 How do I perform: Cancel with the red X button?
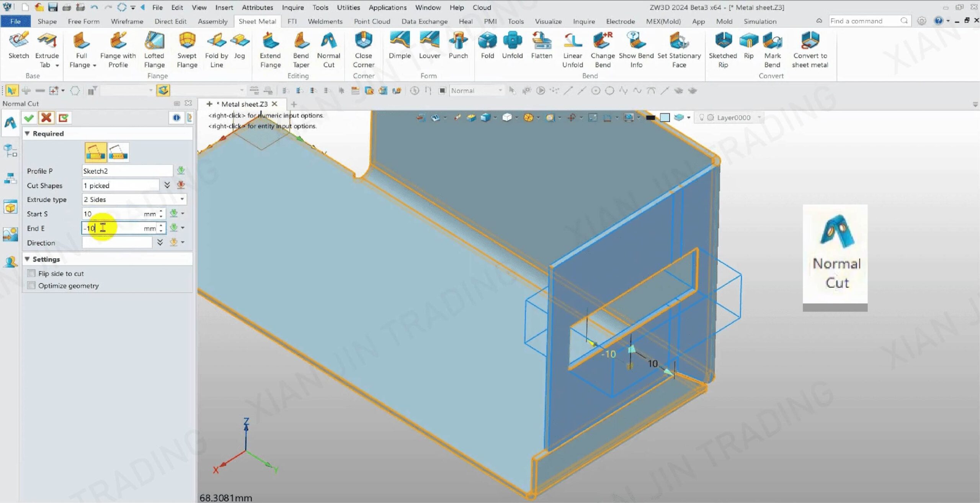coord(46,118)
